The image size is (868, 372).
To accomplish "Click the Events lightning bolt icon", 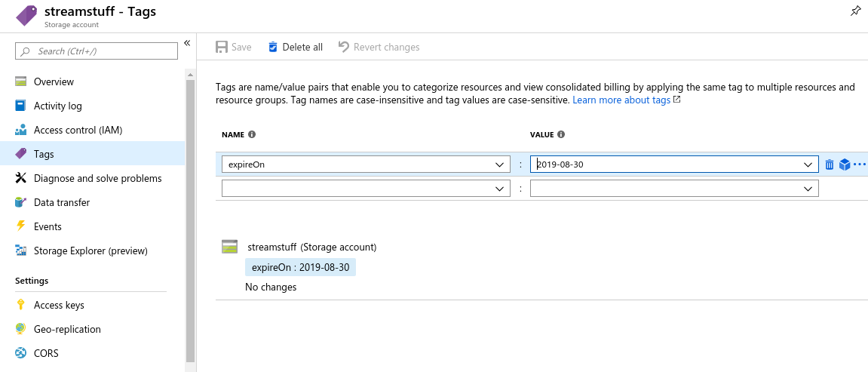I will [x=21, y=226].
